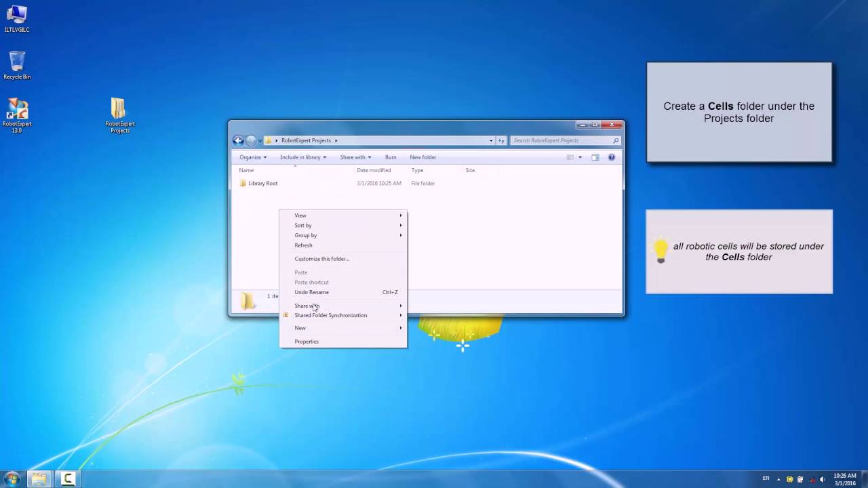Sort by the Type column header

tap(434, 170)
